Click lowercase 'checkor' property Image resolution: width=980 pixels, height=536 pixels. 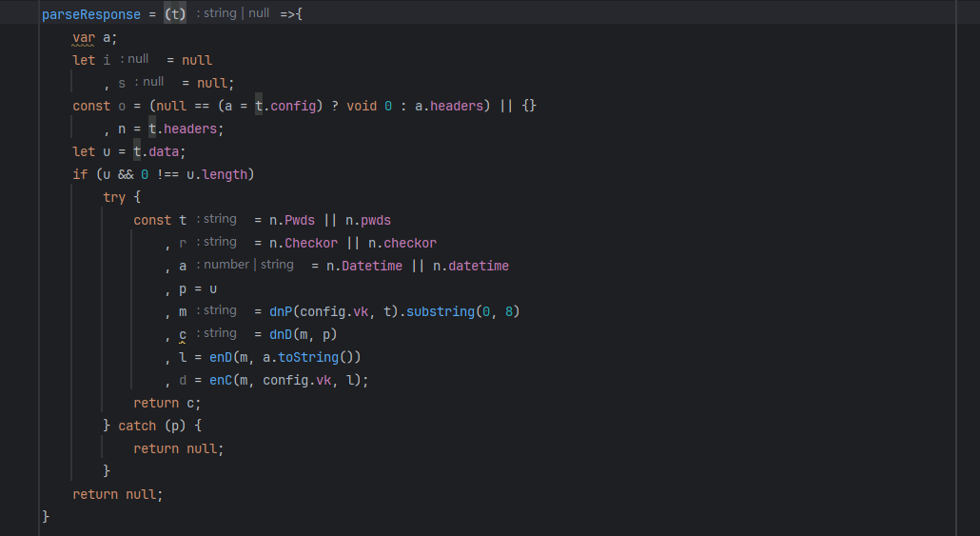(410, 244)
